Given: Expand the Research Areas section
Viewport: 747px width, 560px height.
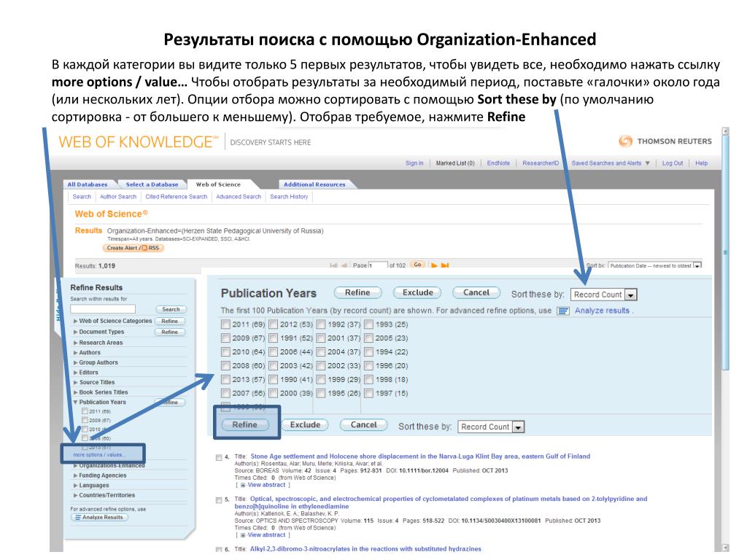Looking at the screenshot, I should 75,343.
